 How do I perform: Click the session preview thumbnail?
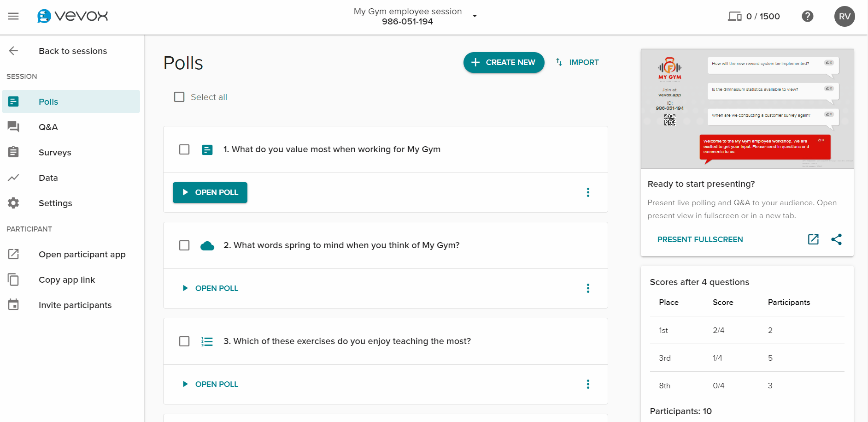coord(746,108)
